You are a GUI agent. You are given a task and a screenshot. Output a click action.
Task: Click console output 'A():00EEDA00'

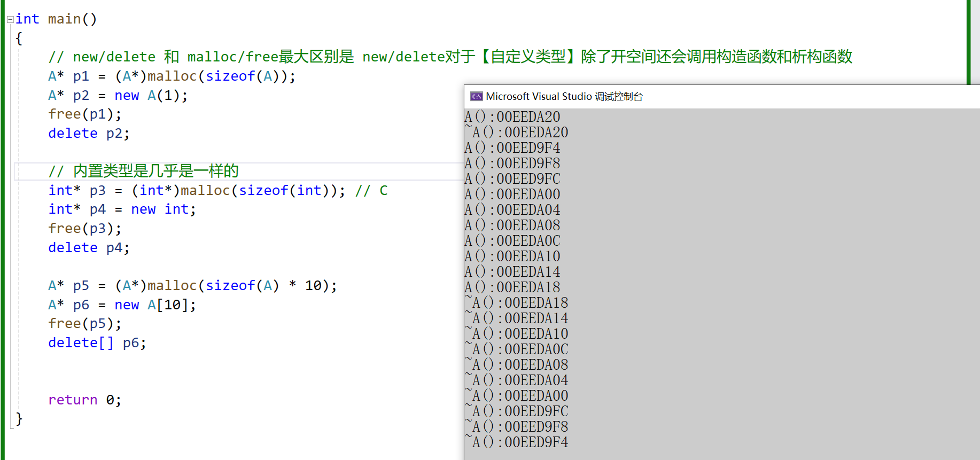(512, 194)
